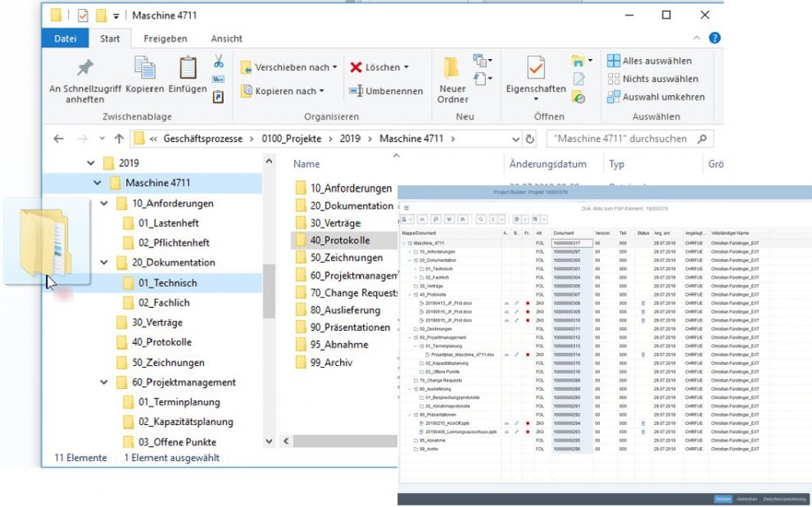Collapse the ribbon with the chevron

[x=696, y=38]
